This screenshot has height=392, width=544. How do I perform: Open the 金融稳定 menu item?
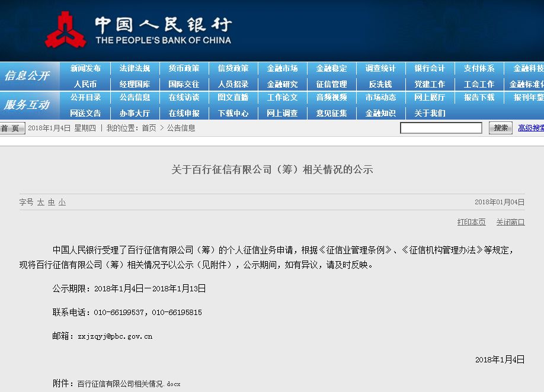tap(332, 68)
